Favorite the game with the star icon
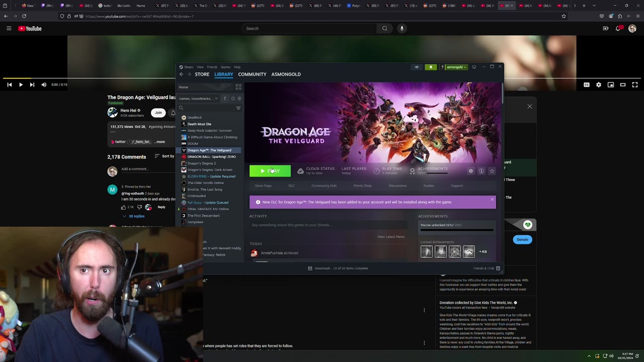 492,171
